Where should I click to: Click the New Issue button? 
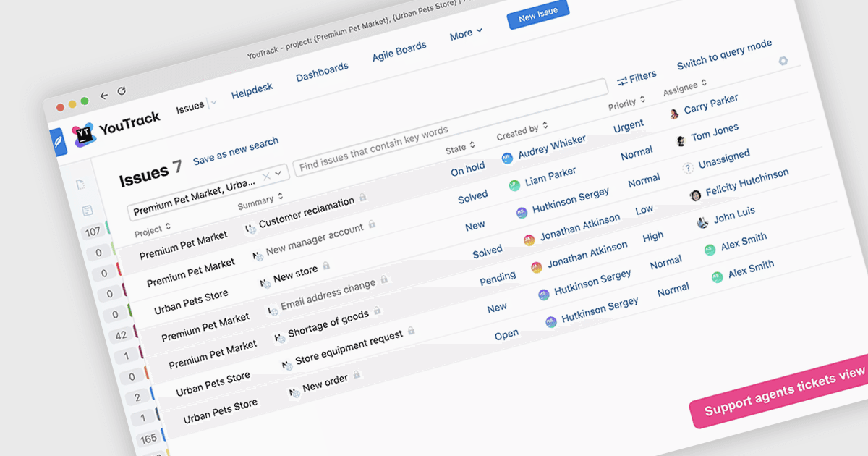click(538, 14)
